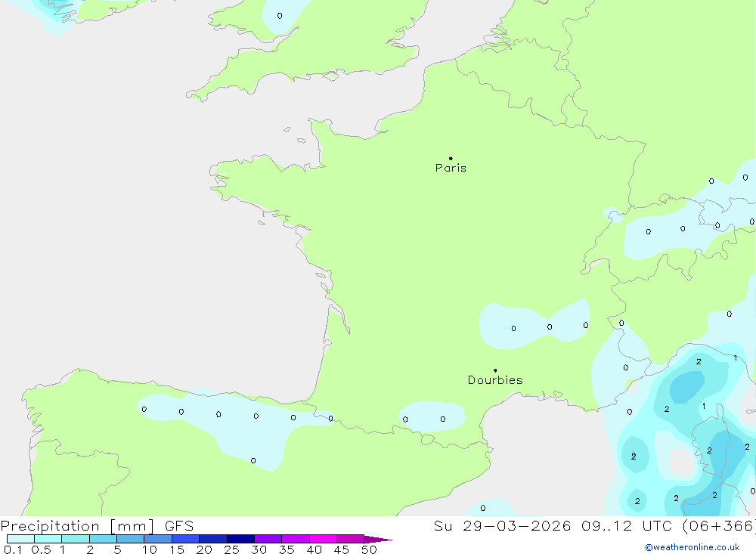The image size is (756, 554).
Task: Pick the 1–2 mm legend swatch
Action: pyautogui.click(x=75, y=539)
